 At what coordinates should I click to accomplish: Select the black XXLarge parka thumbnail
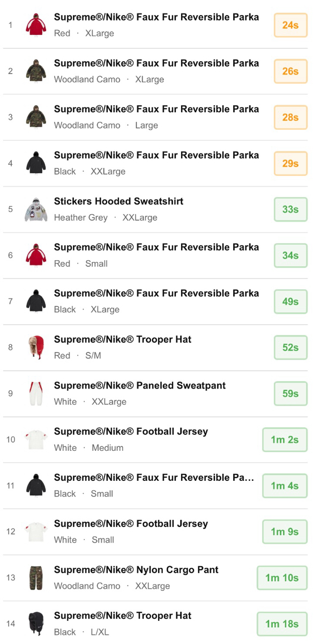36,163
